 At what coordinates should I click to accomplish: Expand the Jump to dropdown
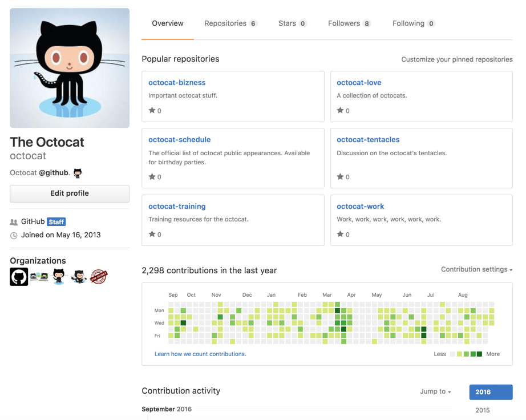[435, 391]
